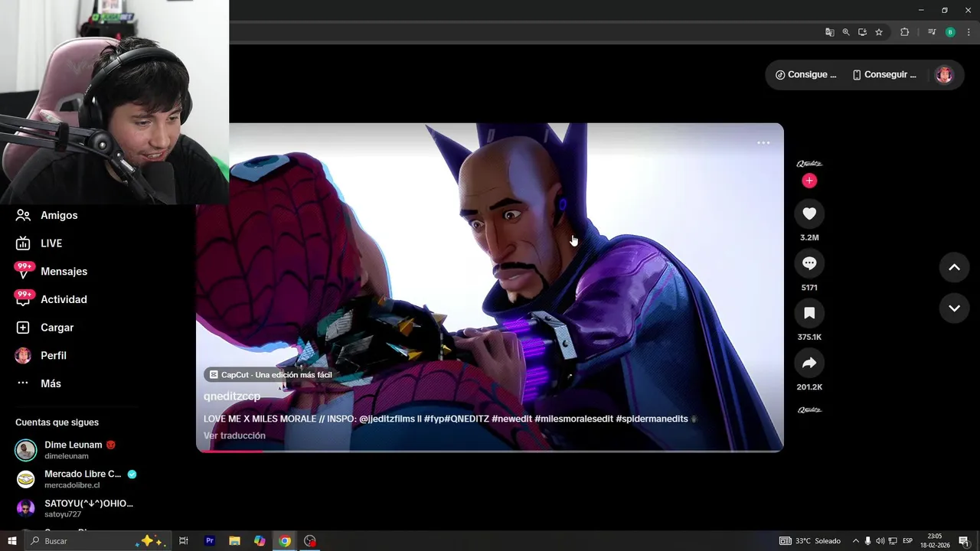Screen dimensions: 980x551
Task: Open the creator's QNEDITZ avatar above the plus
Action: click(809, 164)
